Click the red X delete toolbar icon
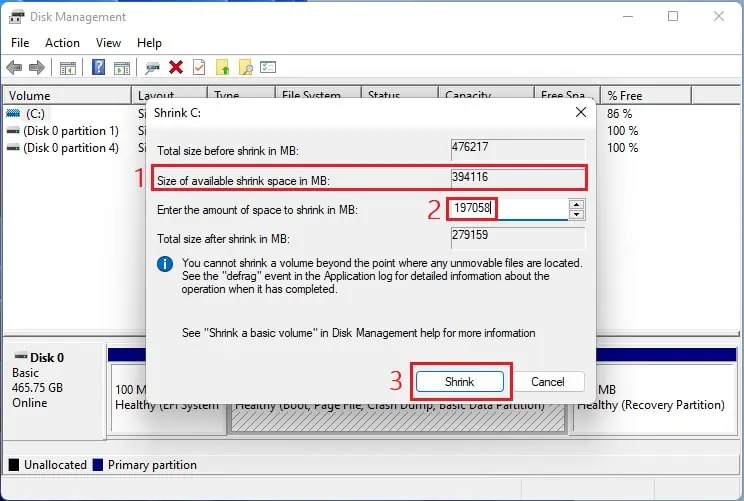The image size is (744, 501). [176, 67]
